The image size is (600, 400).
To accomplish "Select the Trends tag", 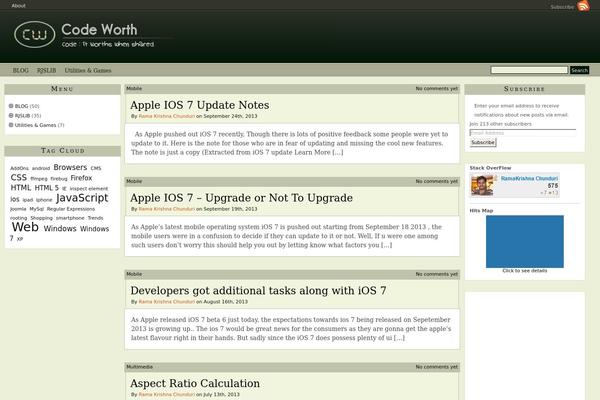I will [x=95, y=218].
